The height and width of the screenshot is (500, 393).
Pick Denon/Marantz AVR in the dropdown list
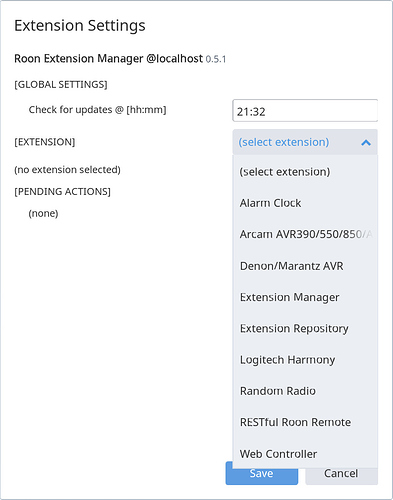(305, 266)
